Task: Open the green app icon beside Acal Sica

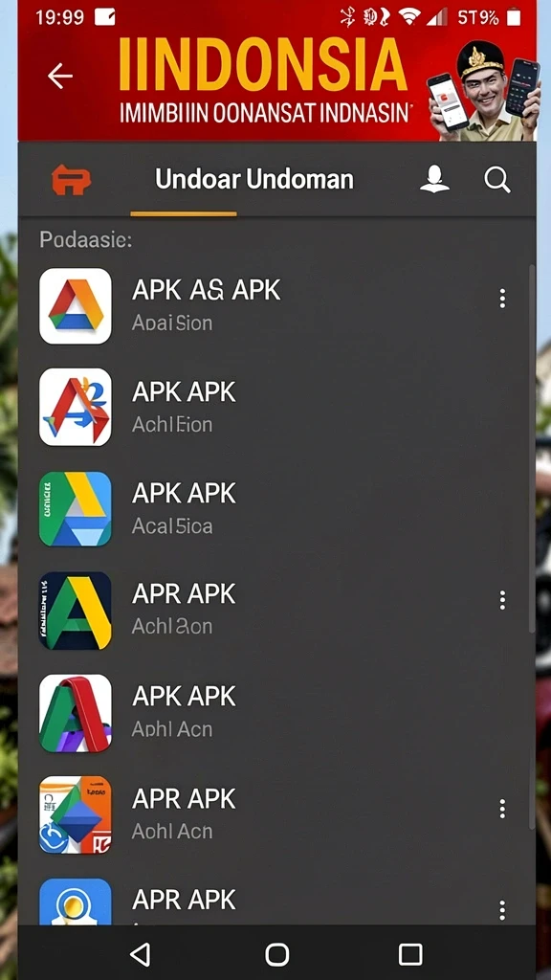Action: tap(76, 509)
